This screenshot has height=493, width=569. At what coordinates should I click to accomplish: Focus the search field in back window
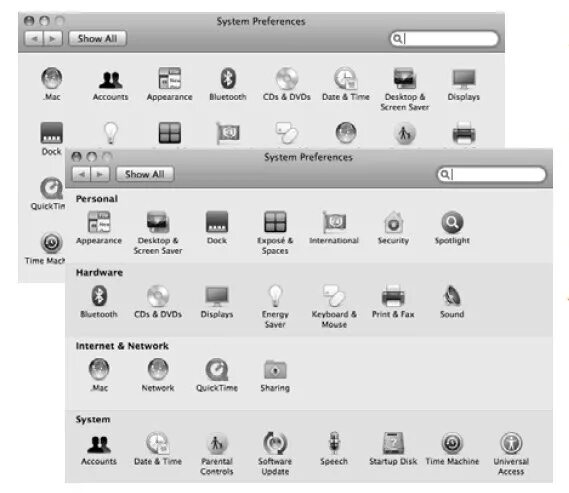445,38
